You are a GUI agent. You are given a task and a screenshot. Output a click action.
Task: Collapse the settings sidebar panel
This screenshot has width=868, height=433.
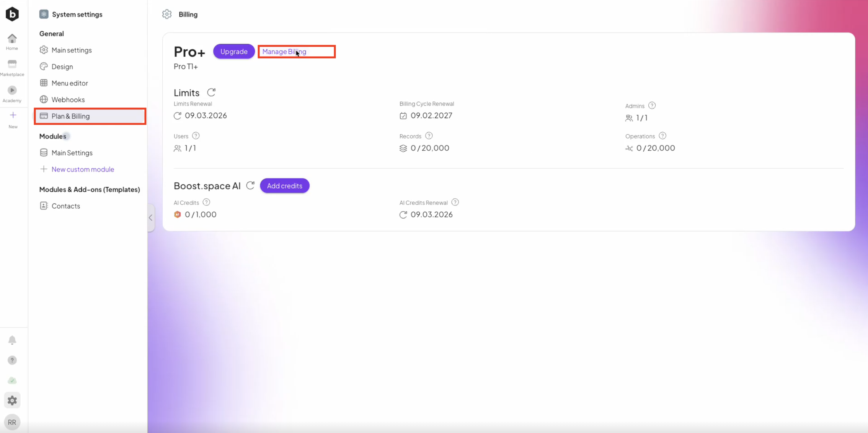[151, 218]
